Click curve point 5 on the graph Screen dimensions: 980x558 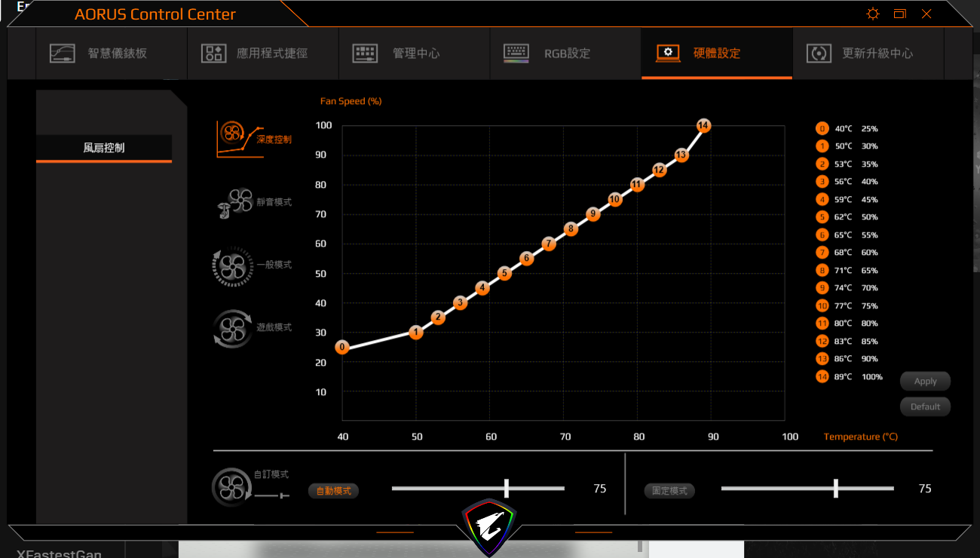(x=504, y=273)
